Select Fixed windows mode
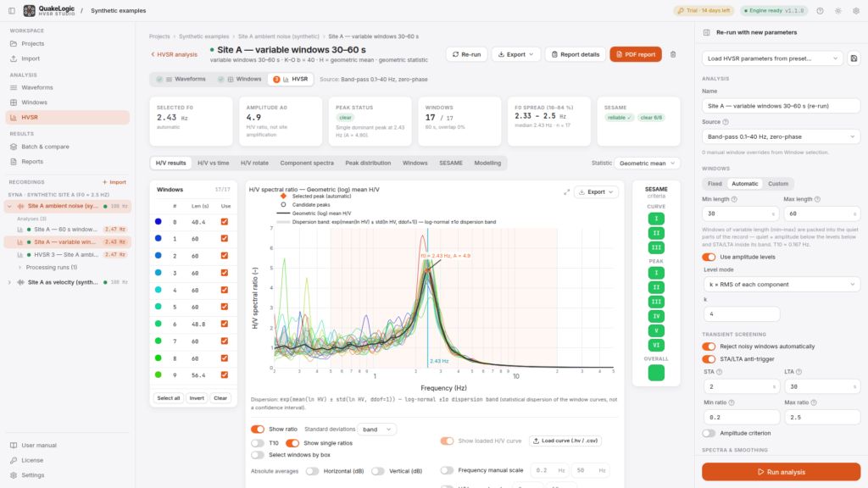This screenshot has height=488, width=868. [715, 184]
